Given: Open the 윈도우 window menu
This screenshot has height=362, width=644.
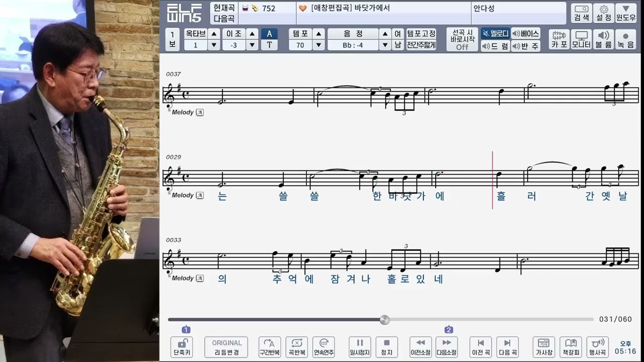Looking at the screenshot, I should click(626, 13).
